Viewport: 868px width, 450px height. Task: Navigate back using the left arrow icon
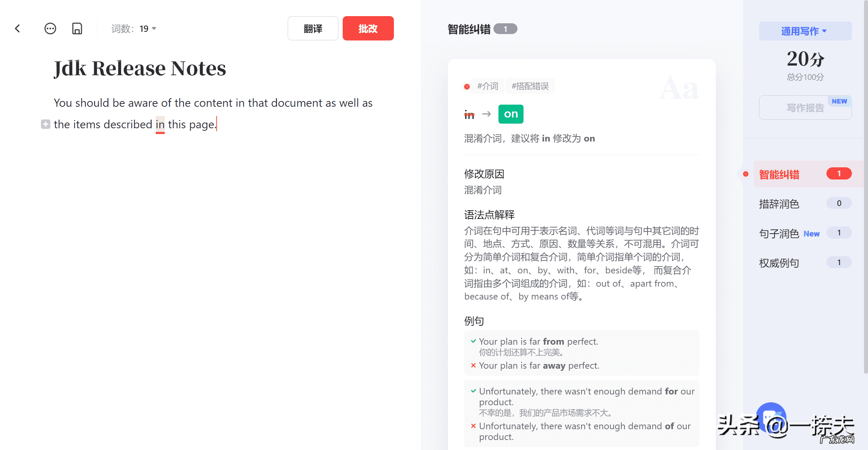(18, 28)
